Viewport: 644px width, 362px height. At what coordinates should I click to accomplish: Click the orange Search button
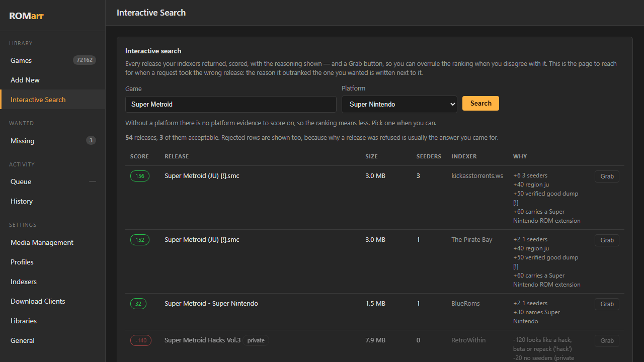pos(480,103)
